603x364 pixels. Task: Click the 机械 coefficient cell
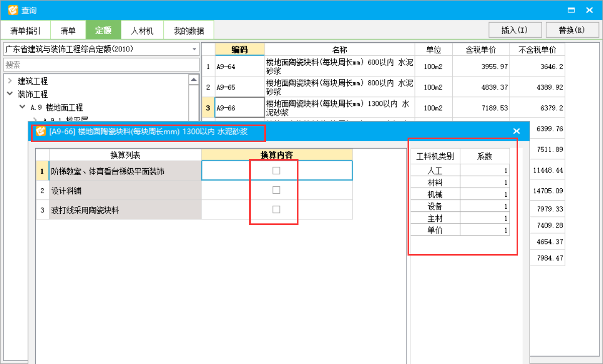[484, 194]
